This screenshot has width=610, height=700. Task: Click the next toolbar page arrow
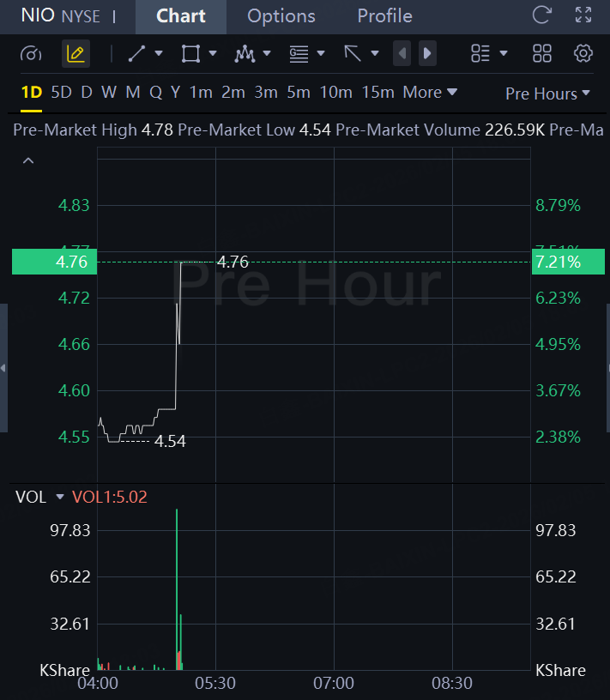[x=427, y=53]
